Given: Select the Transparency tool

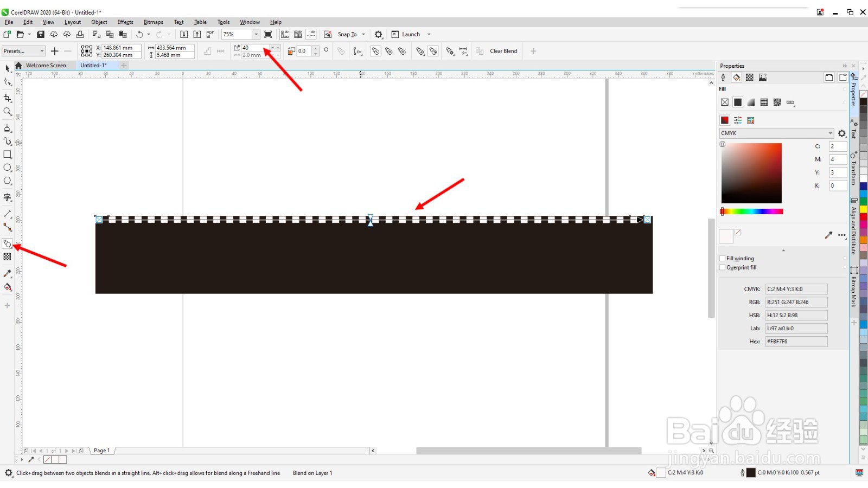Looking at the screenshot, I should pos(7,257).
